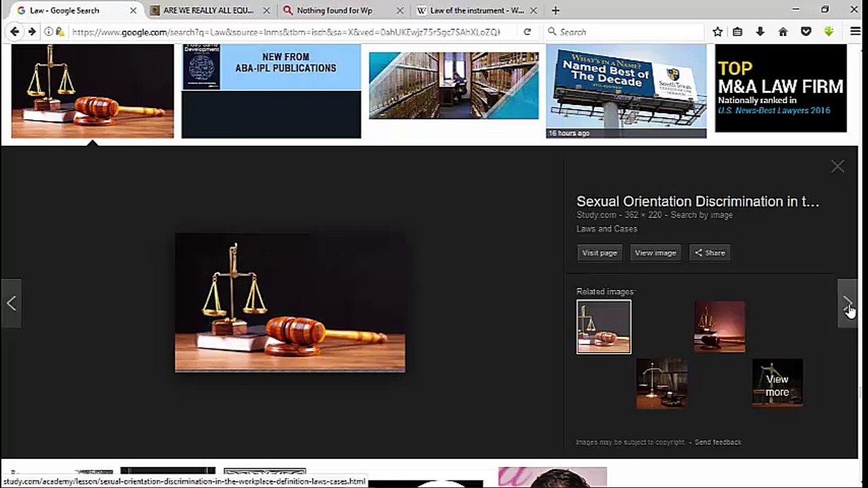Viewport: 868px width, 488px height.
Task: Show next image with right chevron
Action: [x=847, y=303]
